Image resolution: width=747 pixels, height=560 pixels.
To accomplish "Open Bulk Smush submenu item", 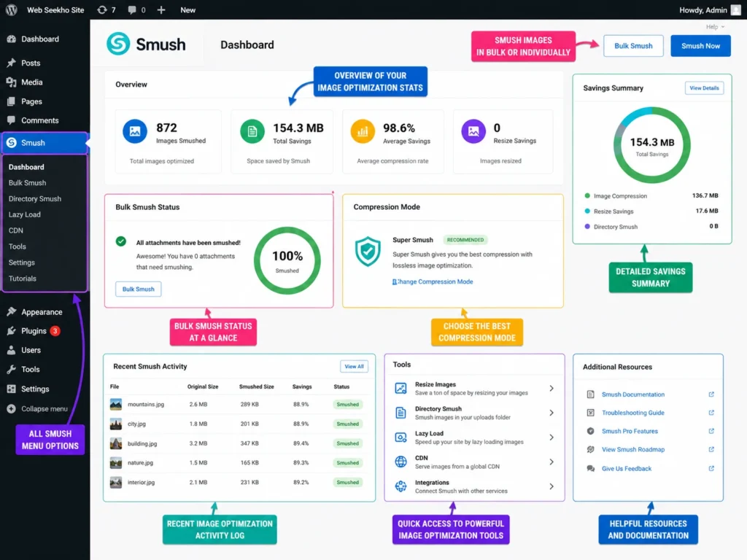I will pos(27,183).
